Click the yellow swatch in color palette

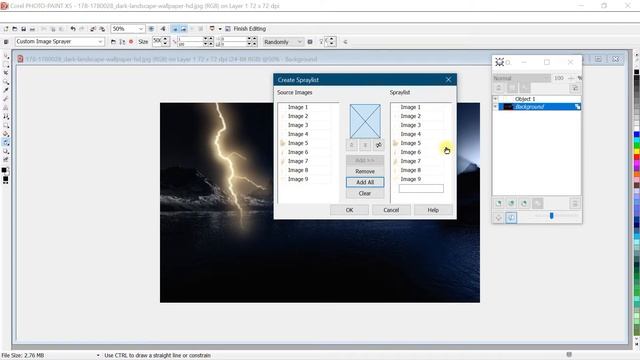pos(636,151)
